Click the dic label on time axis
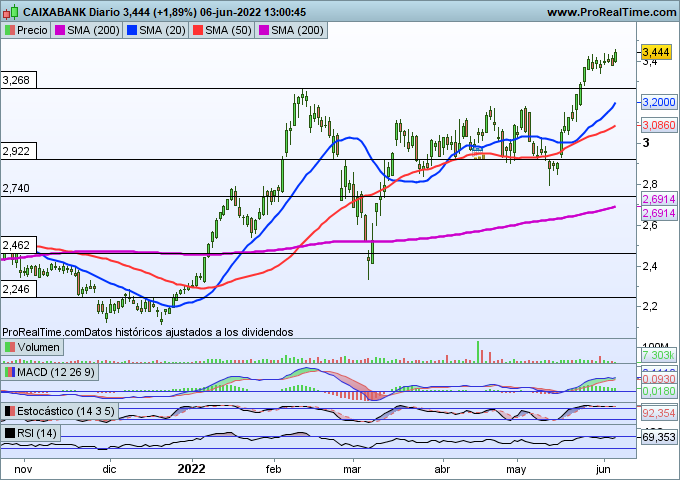This screenshot has width=680, height=480. 109,470
